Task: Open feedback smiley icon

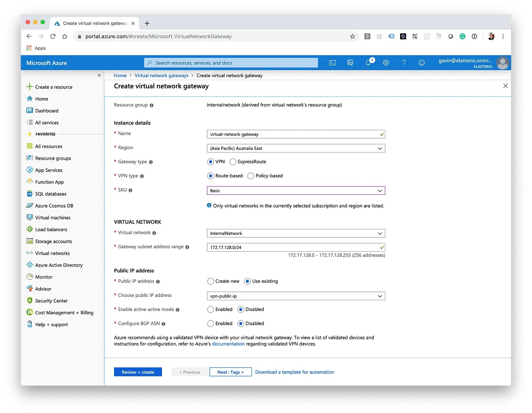Action: point(421,63)
